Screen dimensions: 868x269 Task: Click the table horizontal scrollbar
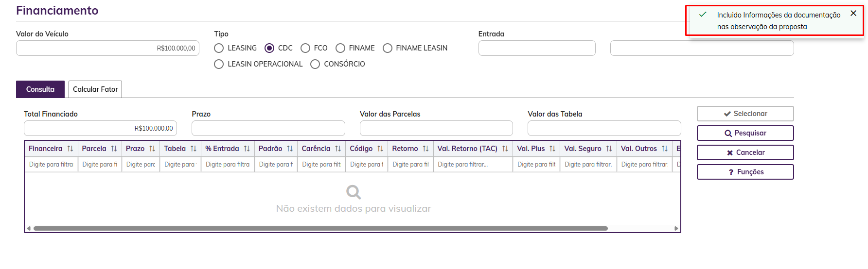coord(320,228)
